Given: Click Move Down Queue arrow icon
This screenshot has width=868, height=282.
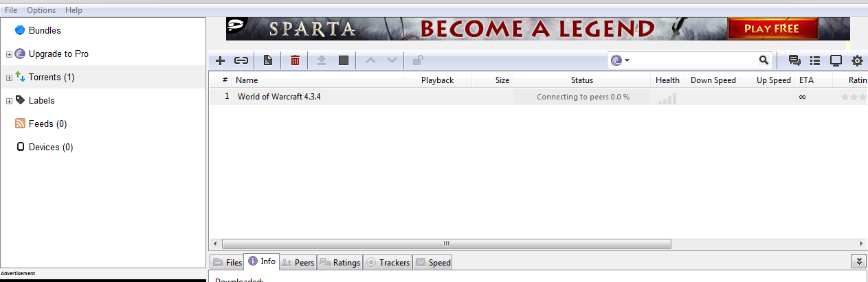Looking at the screenshot, I should pyautogui.click(x=392, y=60).
